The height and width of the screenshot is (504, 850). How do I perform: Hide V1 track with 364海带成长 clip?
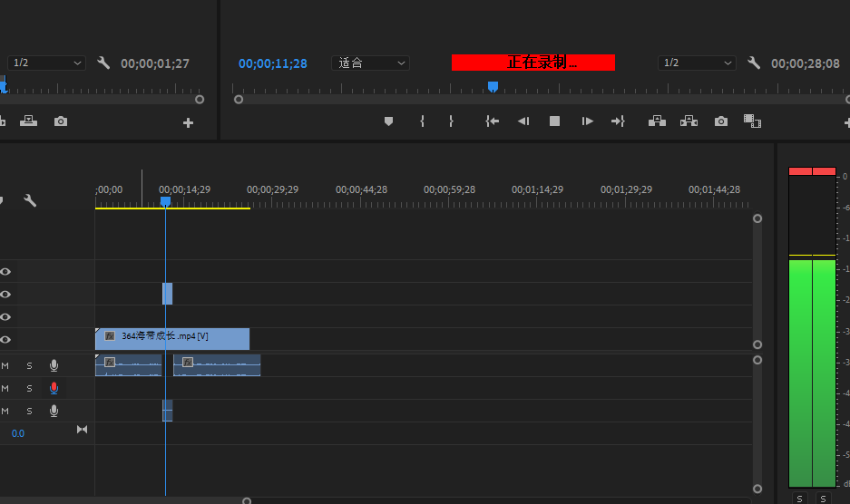tap(5, 340)
